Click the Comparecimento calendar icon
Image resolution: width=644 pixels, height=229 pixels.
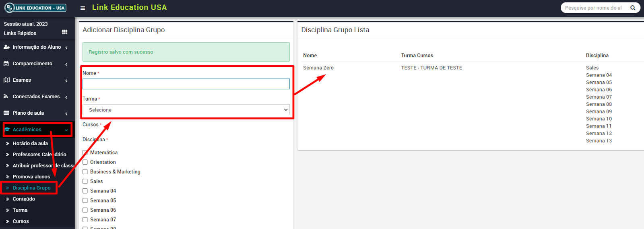[x=6, y=64]
